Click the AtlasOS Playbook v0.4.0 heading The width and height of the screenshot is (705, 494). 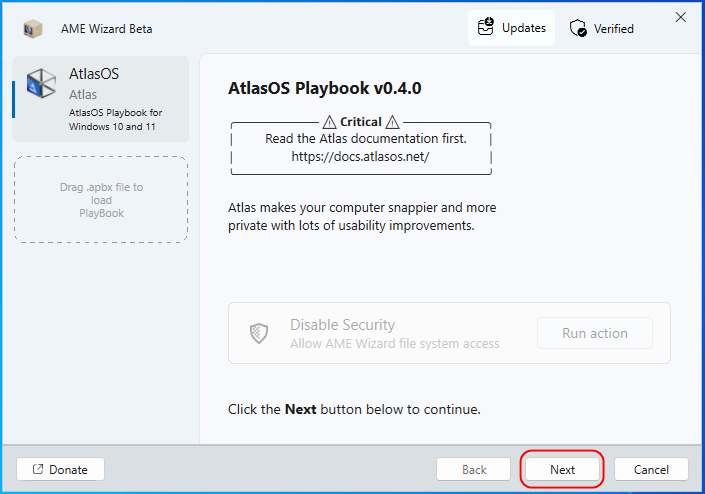(325, 88)
